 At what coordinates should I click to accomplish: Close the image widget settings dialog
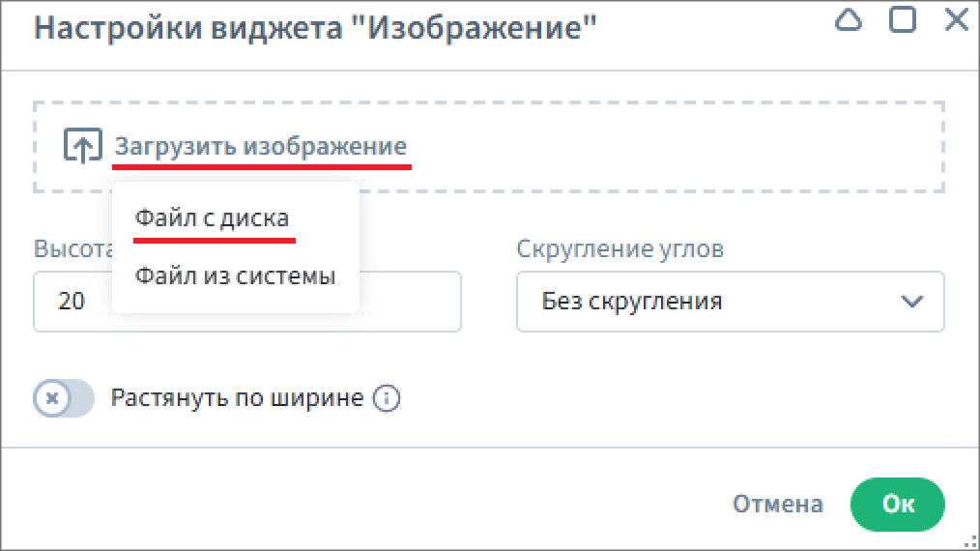(956, 20)
